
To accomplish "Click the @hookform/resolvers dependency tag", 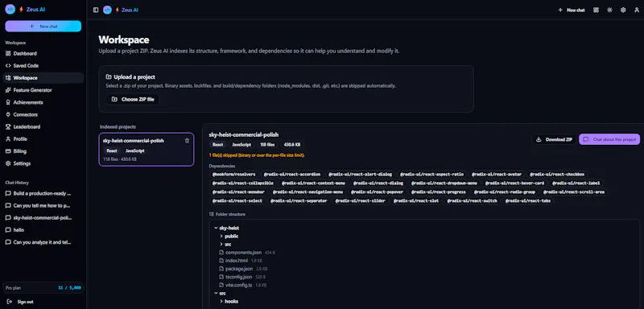I will click(233, 175).
